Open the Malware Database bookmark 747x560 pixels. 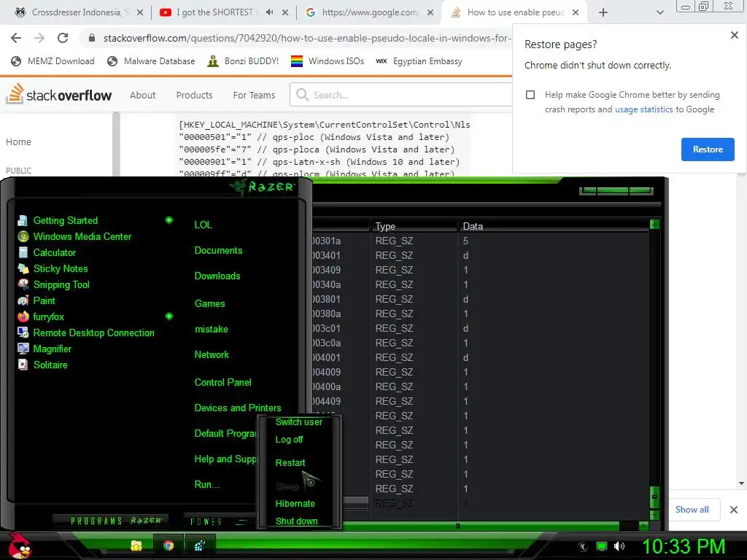[x=151, y=61]
